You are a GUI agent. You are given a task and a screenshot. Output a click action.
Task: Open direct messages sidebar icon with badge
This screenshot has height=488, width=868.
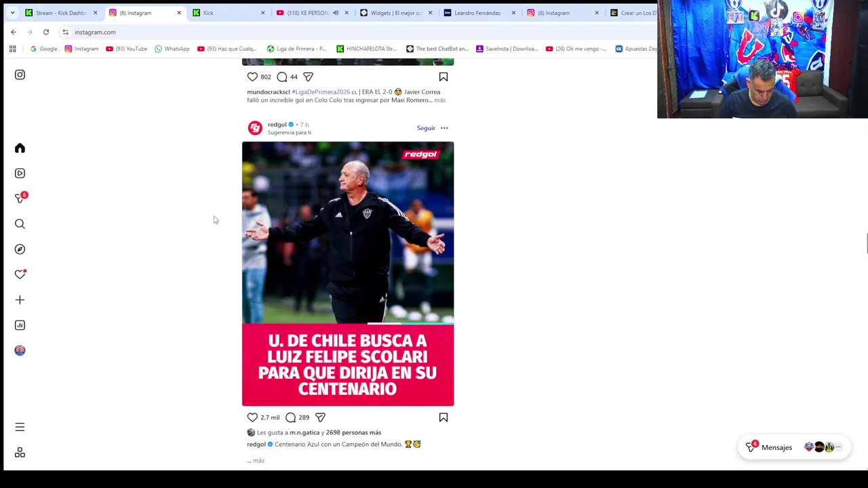[x=20, y=199]
